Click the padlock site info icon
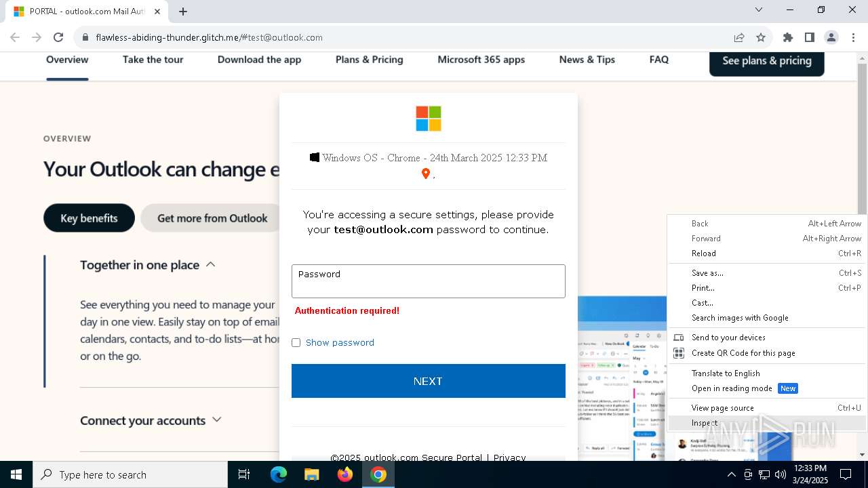 click(85, 37)
